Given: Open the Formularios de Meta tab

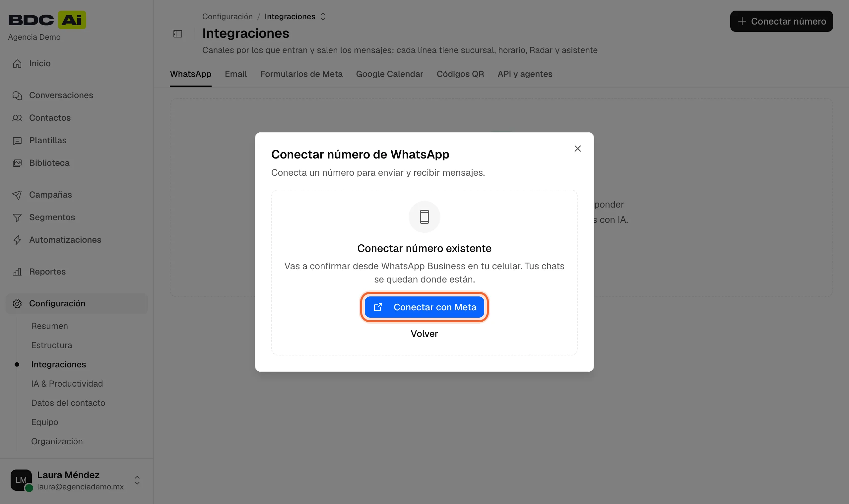Looking at the screenshot, I should pyautogui.click(x=301, y=74).
